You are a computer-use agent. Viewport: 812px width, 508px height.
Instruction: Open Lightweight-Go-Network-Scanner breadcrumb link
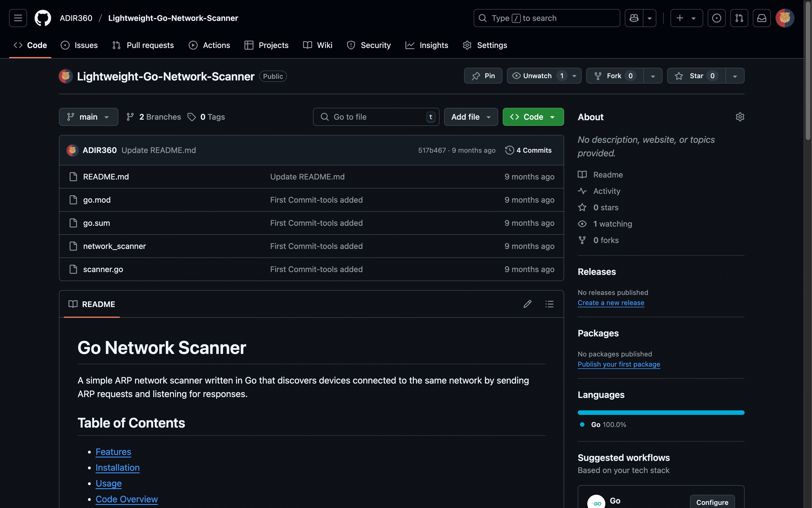[173, 18]
